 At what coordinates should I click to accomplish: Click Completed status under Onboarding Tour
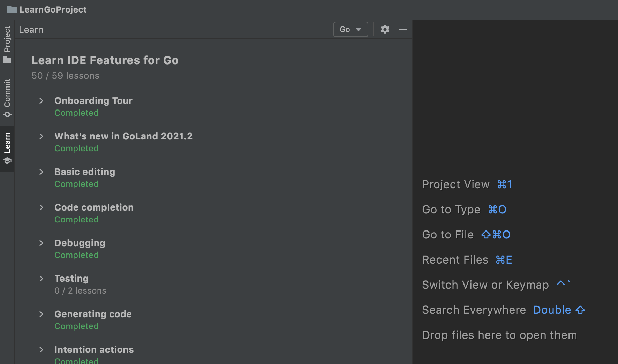click(x=76, y=113)
